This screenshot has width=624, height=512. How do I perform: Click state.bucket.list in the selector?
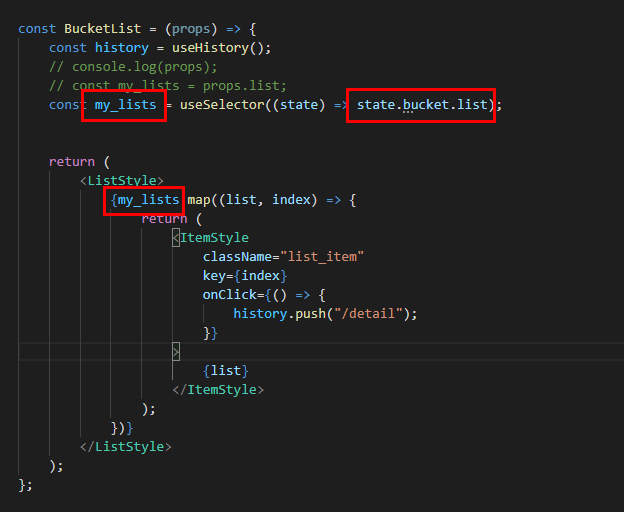pos(422,105)
